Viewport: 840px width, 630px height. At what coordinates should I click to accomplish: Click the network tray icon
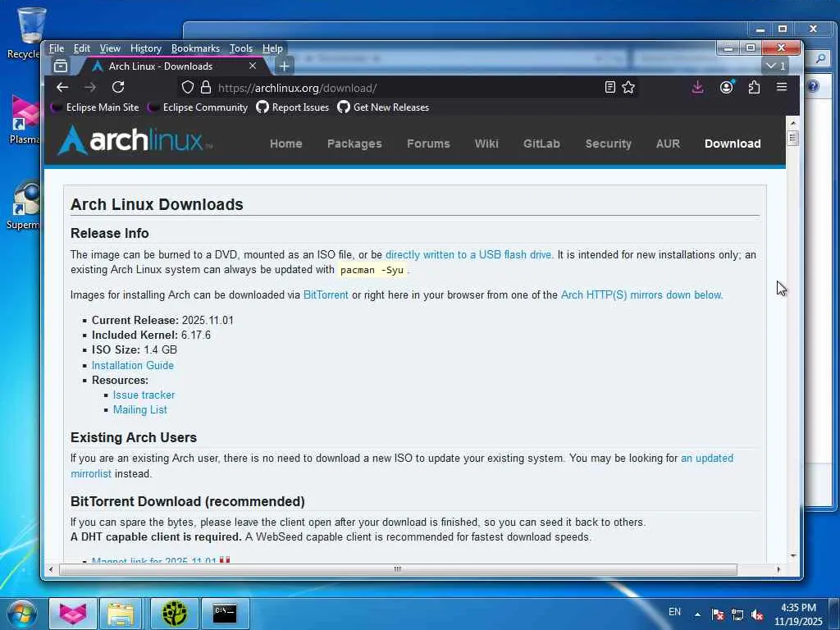click(737, 614)
